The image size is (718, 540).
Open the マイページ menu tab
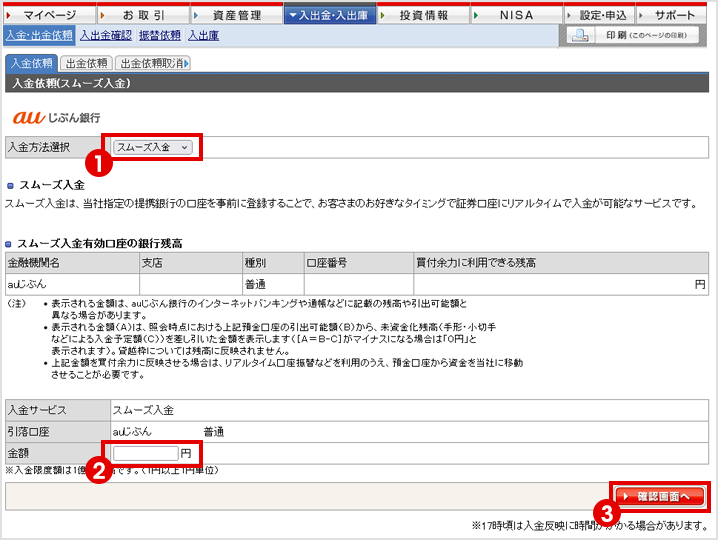coord(47,16)
